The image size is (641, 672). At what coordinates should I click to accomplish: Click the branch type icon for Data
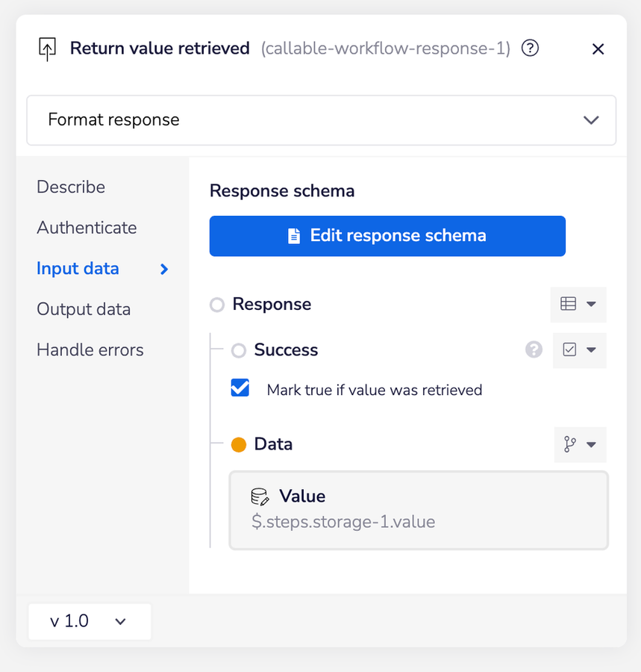tap(569, 444)
